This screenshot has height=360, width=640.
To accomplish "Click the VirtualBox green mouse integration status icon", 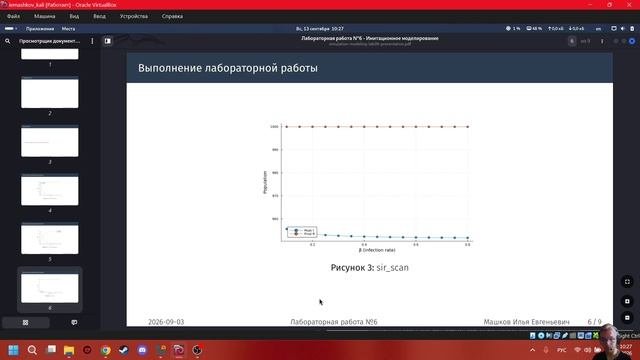I will pyautogui.click(x=596, y=336).
